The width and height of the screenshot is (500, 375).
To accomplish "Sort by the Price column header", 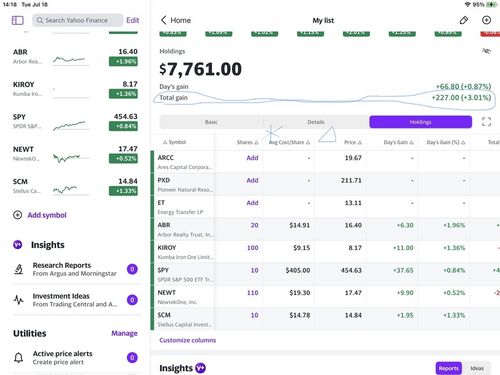I will click(353, 142).
